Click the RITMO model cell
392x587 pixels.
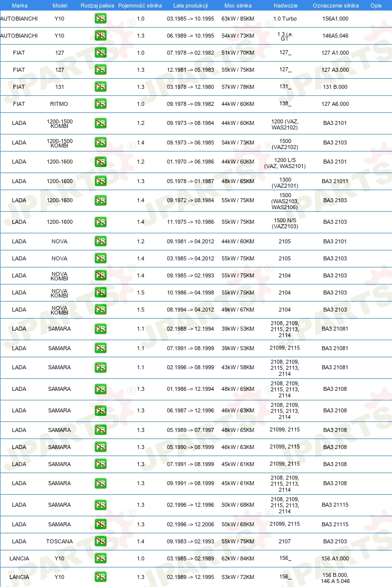point(59,104)
